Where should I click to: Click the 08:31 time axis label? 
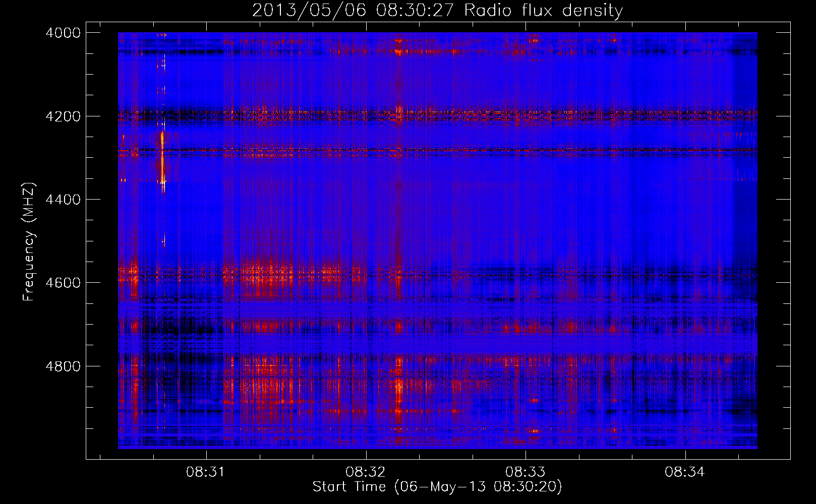coord(206,472)
